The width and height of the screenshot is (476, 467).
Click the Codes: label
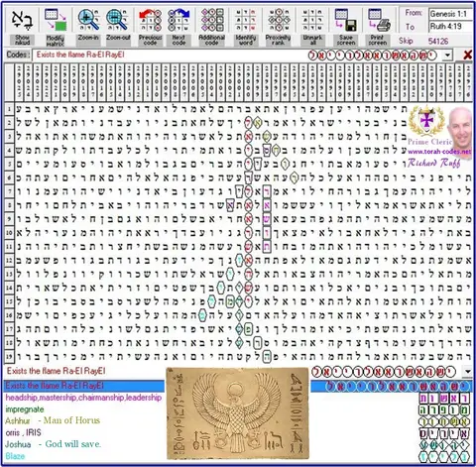18,55
